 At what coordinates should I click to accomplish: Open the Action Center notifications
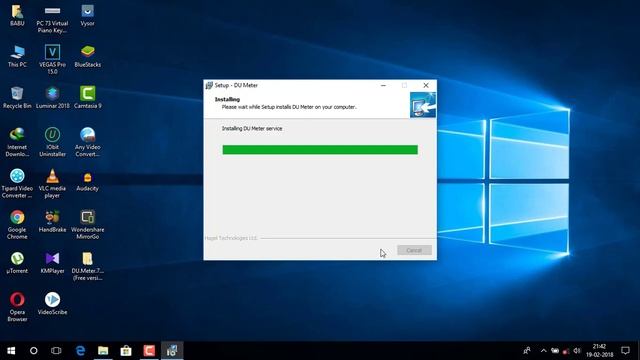625,351
